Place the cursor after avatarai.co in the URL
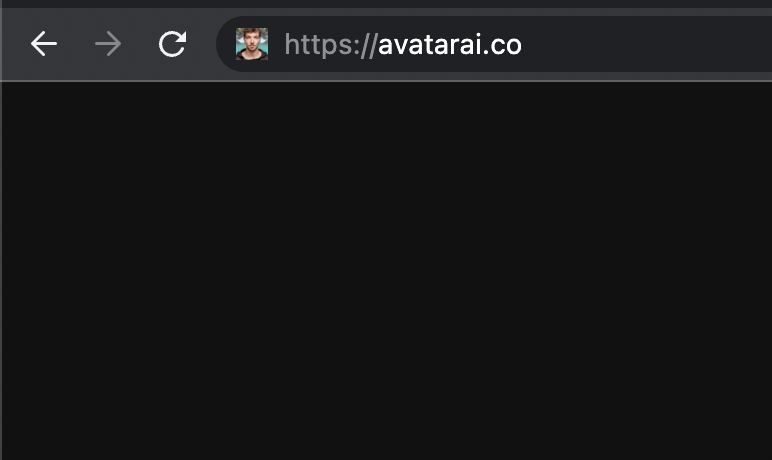 pyautogui.click(x=523, y=45)
